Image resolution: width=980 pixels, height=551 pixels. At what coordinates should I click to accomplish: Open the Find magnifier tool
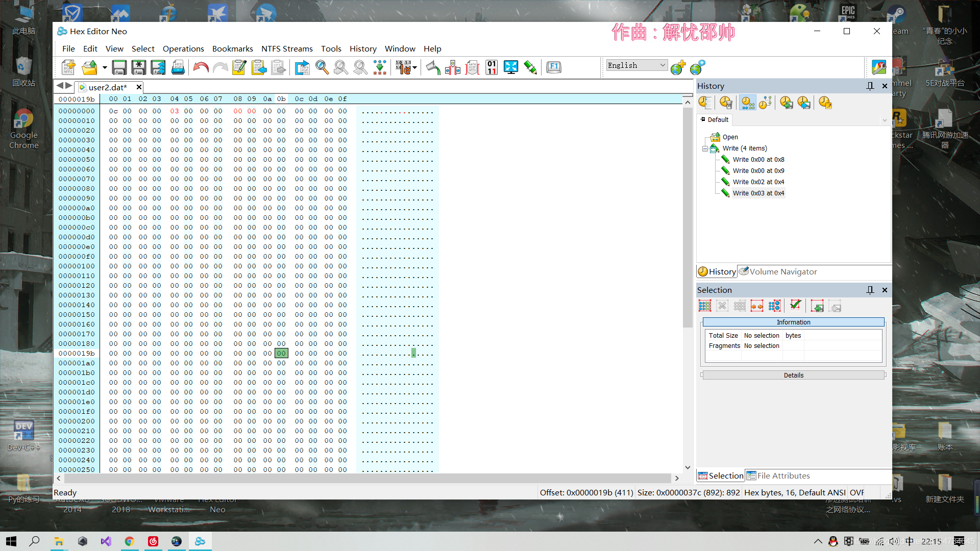322,67
